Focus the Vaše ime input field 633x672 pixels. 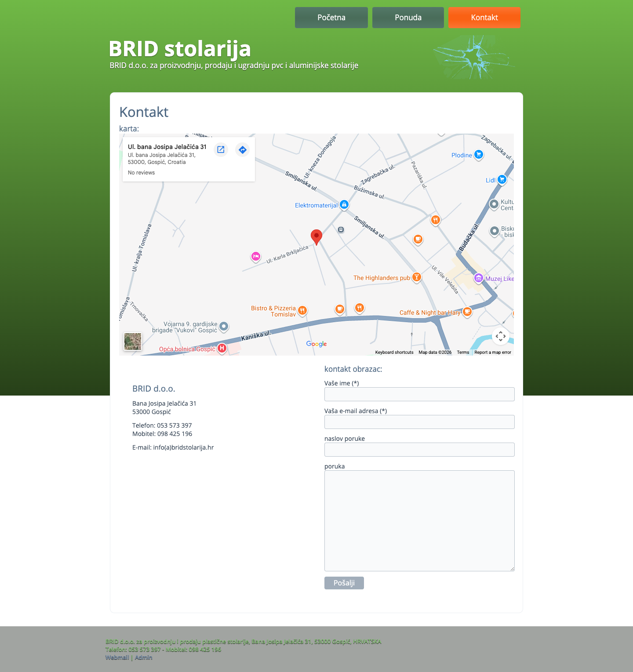(419, 394)
